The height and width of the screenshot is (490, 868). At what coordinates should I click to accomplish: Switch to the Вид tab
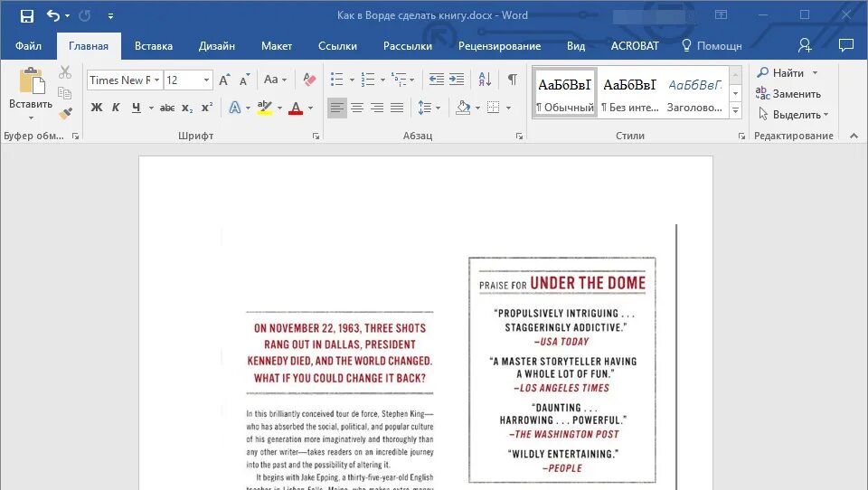pos(576,46)
